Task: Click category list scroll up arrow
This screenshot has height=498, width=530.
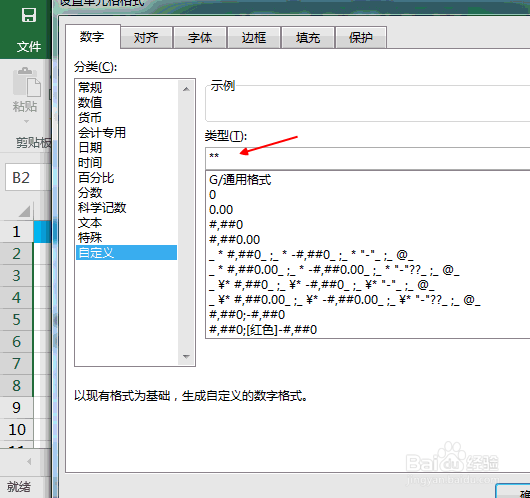Action: pyautogui.click(x=186, y=89)
